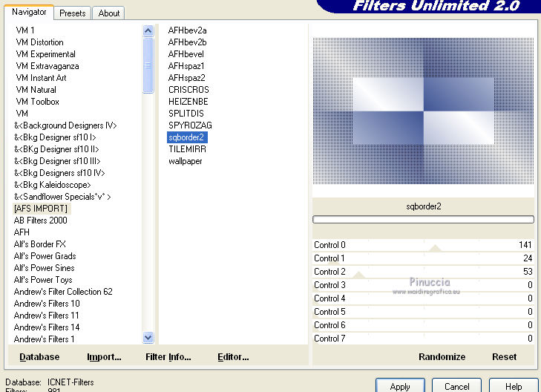Viewport: 541px width, 392px height.
Task: Click the Control 6 slider row
Action: point(423,325)
